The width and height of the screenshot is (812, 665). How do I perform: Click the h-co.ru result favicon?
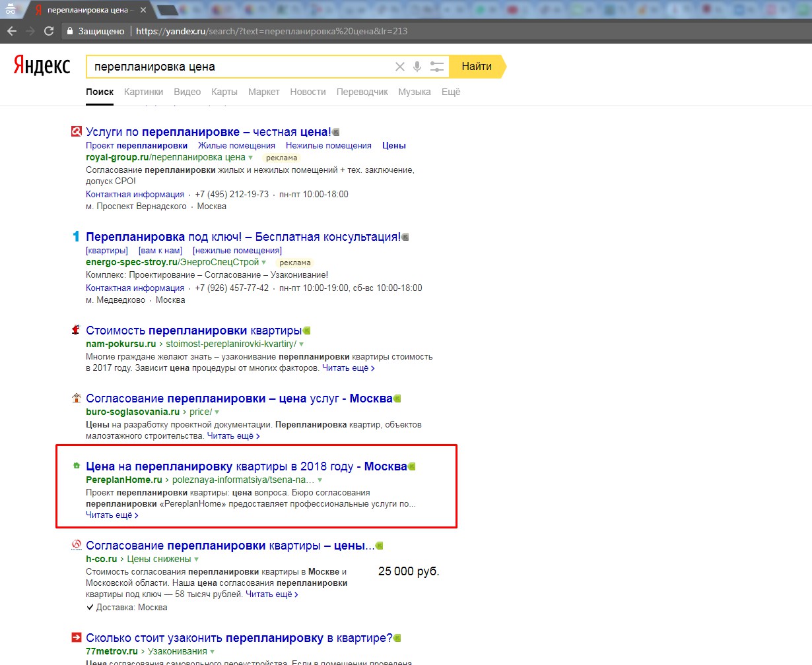click(76, 546)
